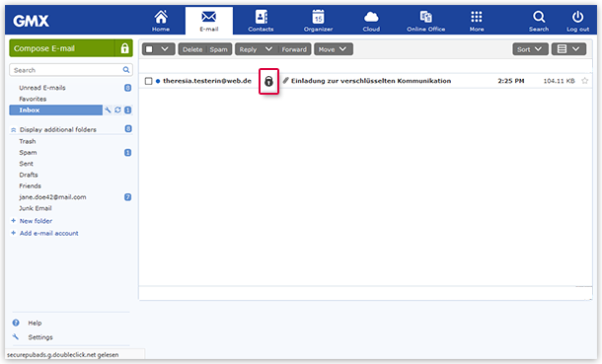Click the Reply button
602x364 pixels.
(248, 49)
